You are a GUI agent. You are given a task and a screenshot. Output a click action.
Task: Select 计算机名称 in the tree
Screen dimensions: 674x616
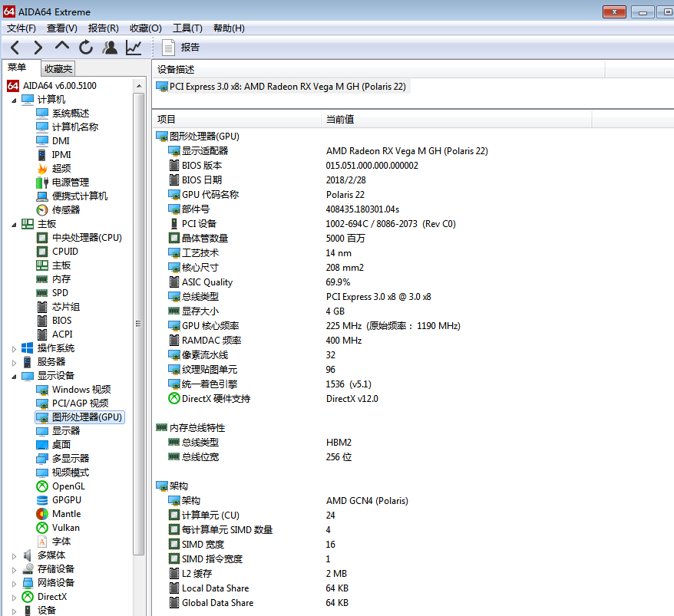75,127
